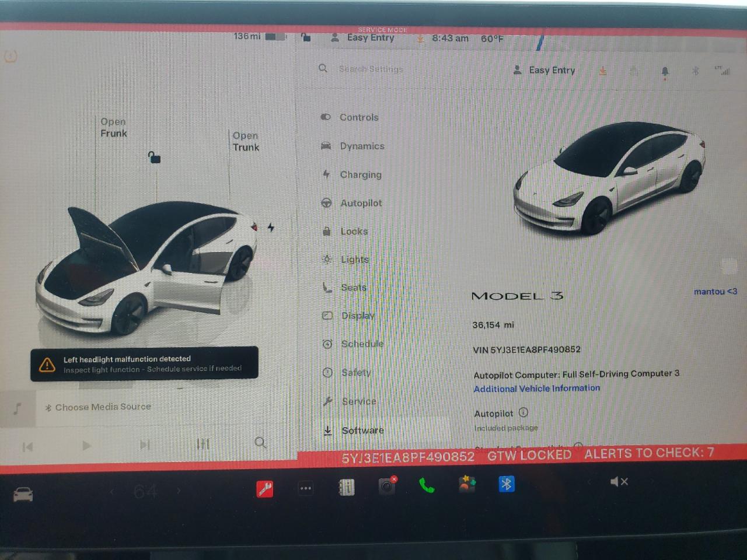
Task: Decrease temperature with left arrow beside 64
Action: click(112, 492)
